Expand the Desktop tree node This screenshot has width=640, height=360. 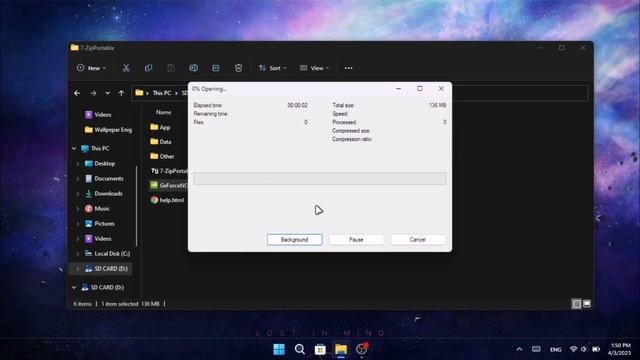pyautogui.click(x=78, y=164)
